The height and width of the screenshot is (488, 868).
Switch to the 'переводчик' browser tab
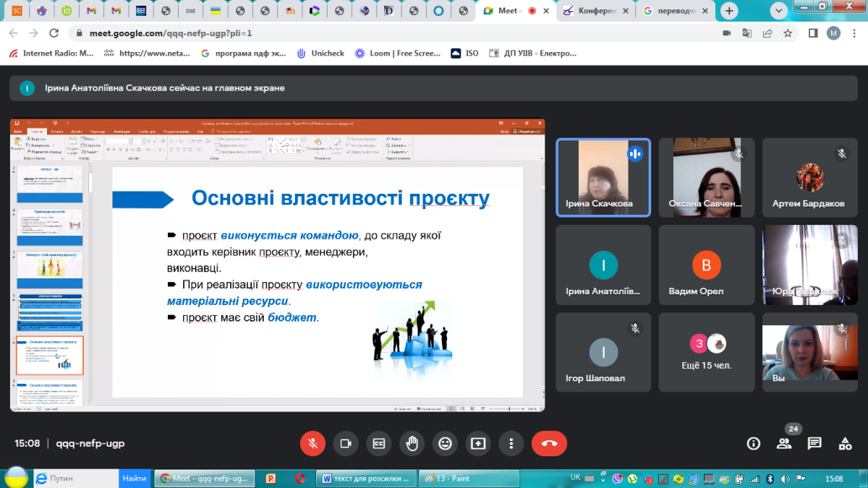point(676,11)
